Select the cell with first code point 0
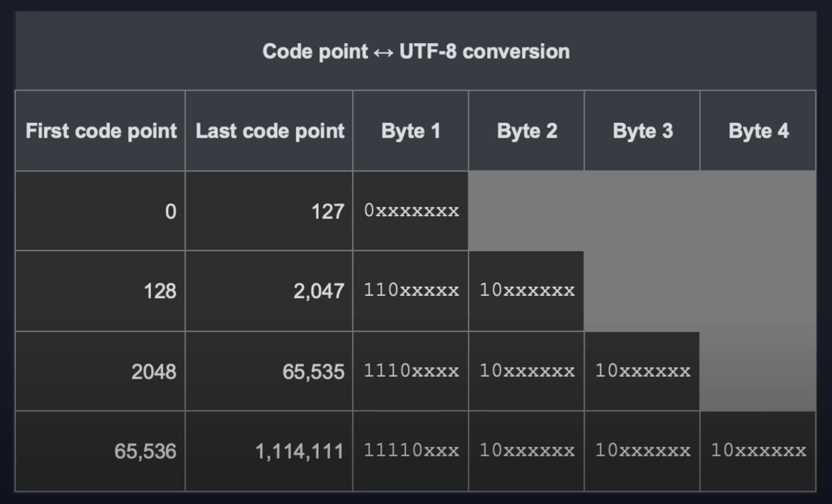 100,211
